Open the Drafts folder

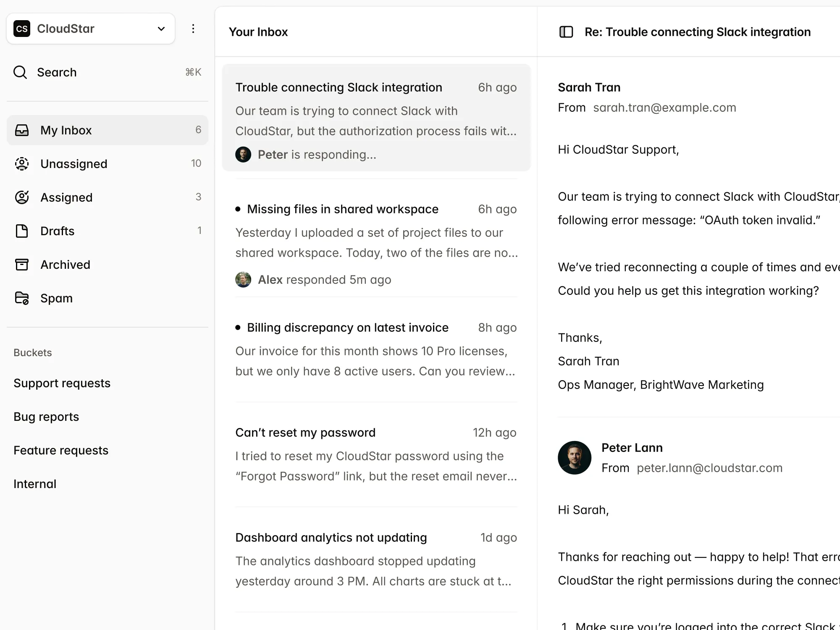coord(108,231)
